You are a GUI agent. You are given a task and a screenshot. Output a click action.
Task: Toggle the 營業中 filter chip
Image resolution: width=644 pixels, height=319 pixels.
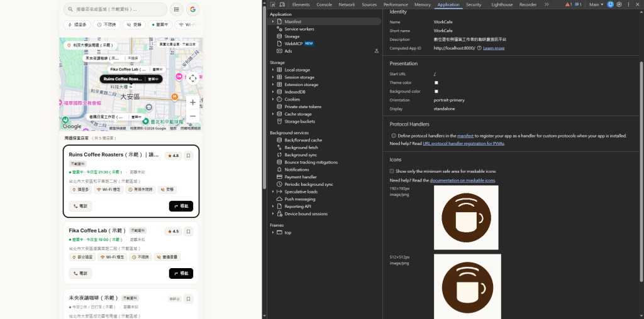tap(160, 24)
